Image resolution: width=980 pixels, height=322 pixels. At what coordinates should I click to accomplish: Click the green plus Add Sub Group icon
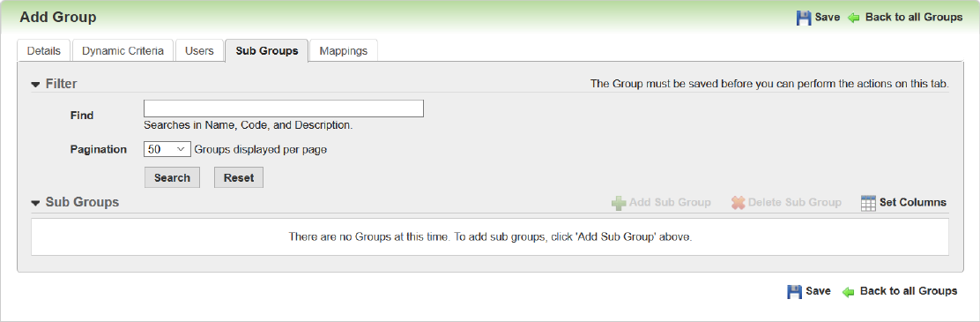point(618,203)
